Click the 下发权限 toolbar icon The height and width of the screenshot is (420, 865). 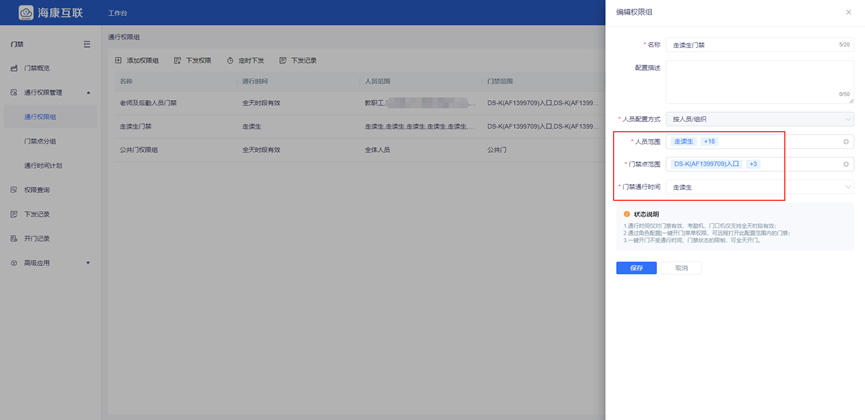click(178, 60)
